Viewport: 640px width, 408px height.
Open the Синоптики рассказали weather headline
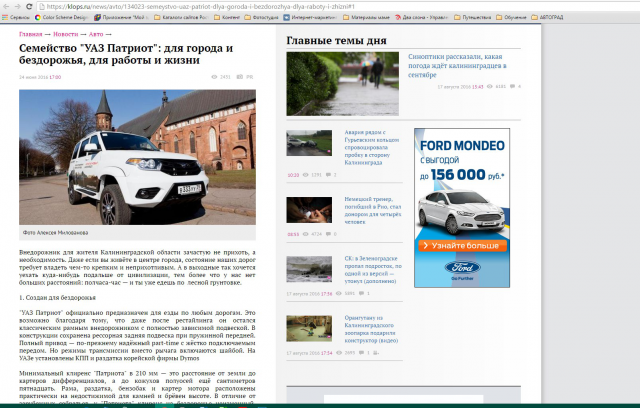coord(458,66)
